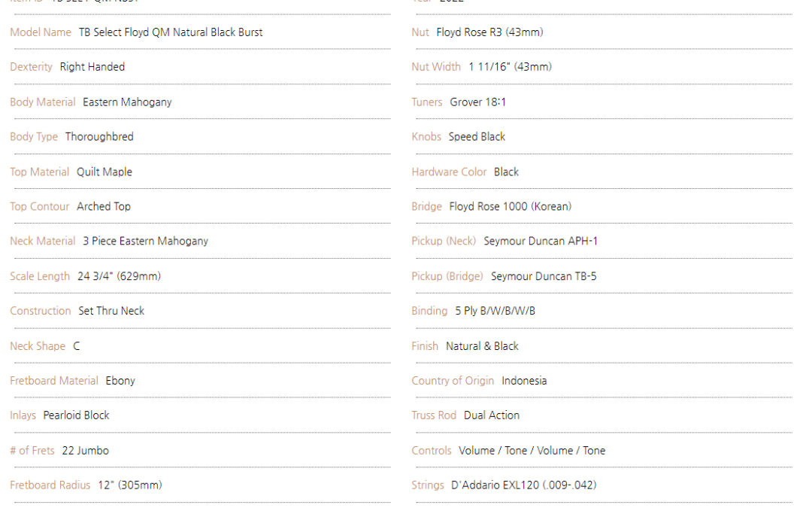Click the Body Type Thoroughbred value

tap(99, 137)
